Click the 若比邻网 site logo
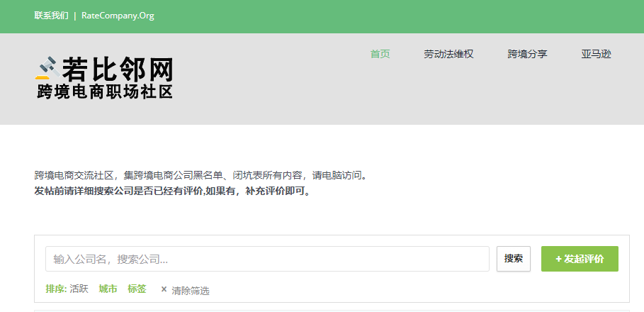This screenshot has width=644, height=312. [x=104, y=78]
